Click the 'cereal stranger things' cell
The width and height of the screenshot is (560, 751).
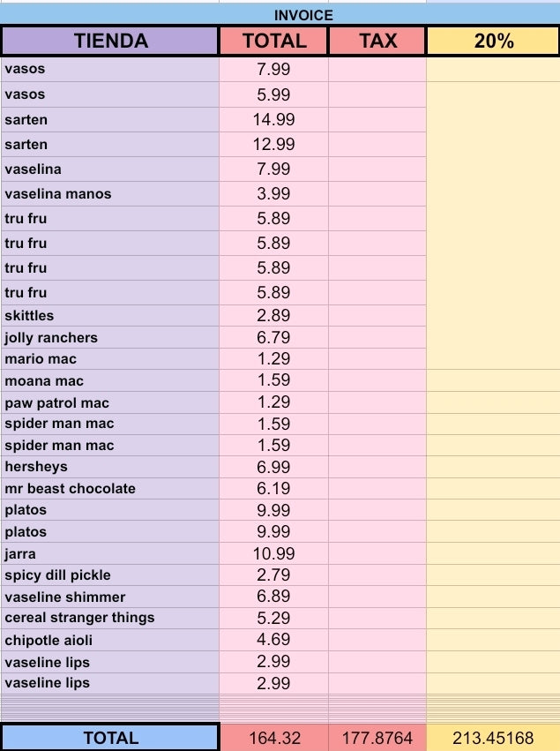point(110,619)
